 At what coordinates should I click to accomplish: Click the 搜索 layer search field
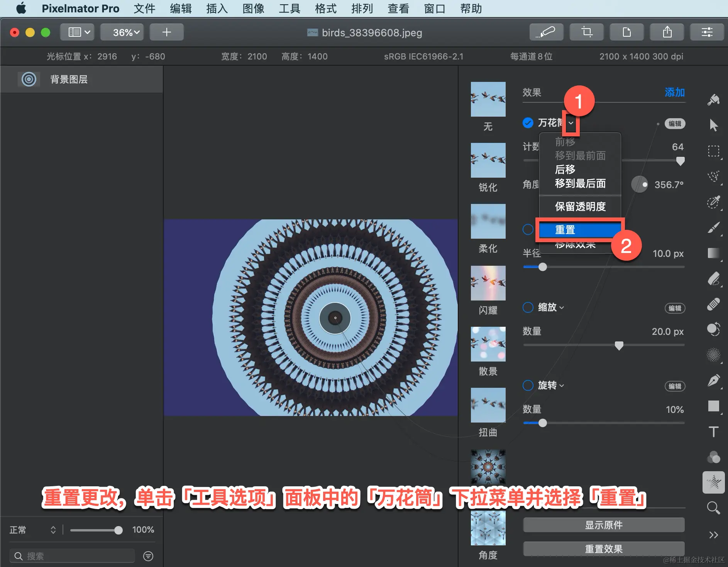pyautogui.click(x=72, y=556)
